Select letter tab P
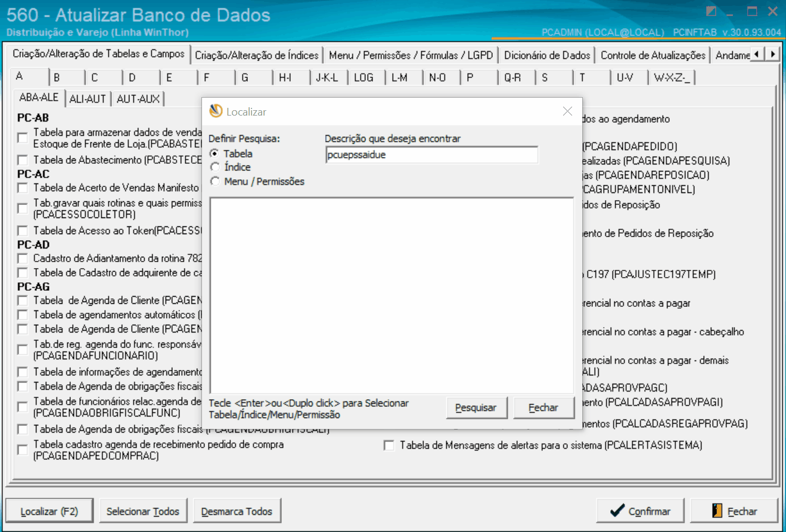 479,77
